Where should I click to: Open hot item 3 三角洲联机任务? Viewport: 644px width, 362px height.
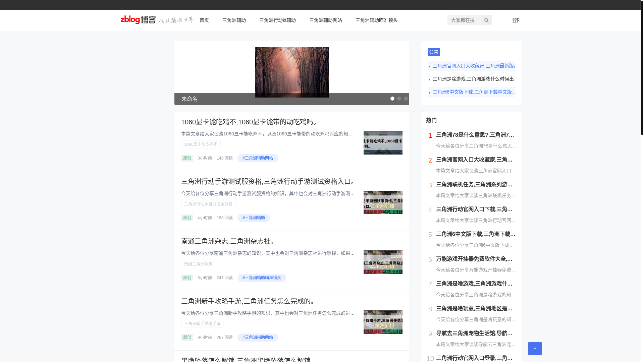pos(474,184)
